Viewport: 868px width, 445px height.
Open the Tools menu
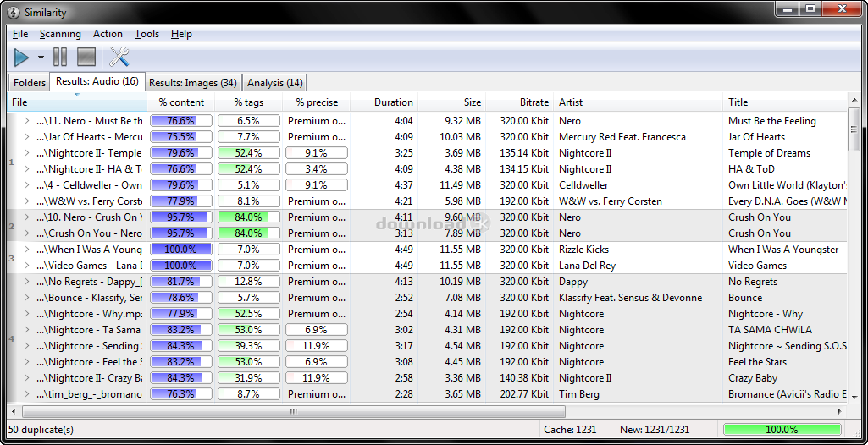coord(147,34)
